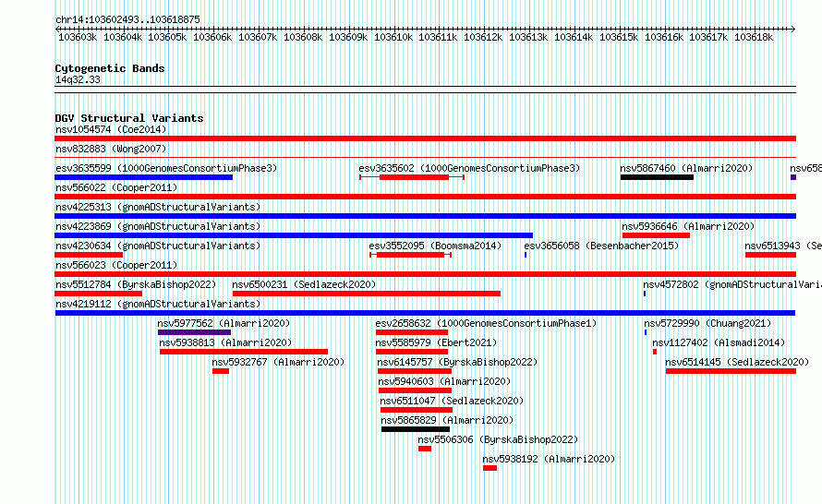Image resolution: width=822 pixels, height=504 pixels.
Task: Open esv3635602 (1000GenomesConsortiumPhase3) variant label
Action: click(469, 168)
